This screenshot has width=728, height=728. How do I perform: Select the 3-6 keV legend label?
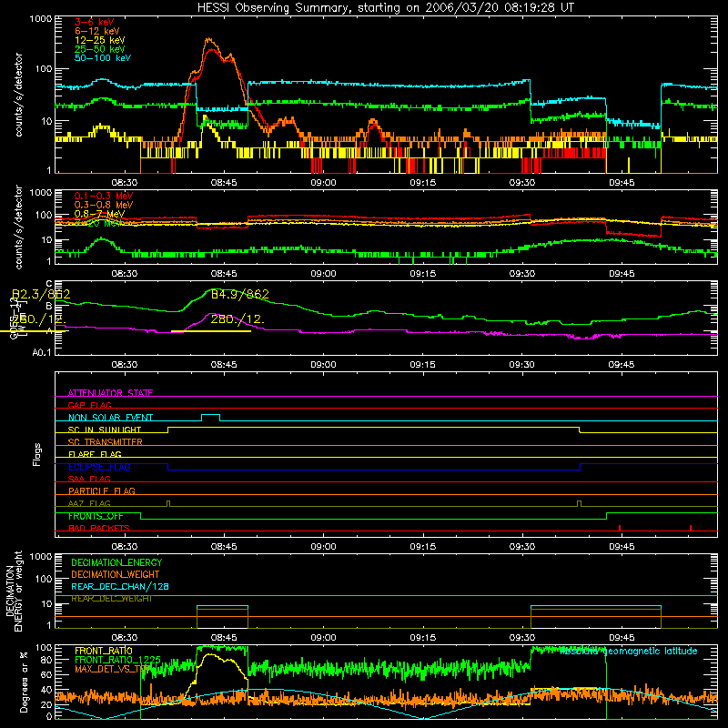[x=94, y=22]
